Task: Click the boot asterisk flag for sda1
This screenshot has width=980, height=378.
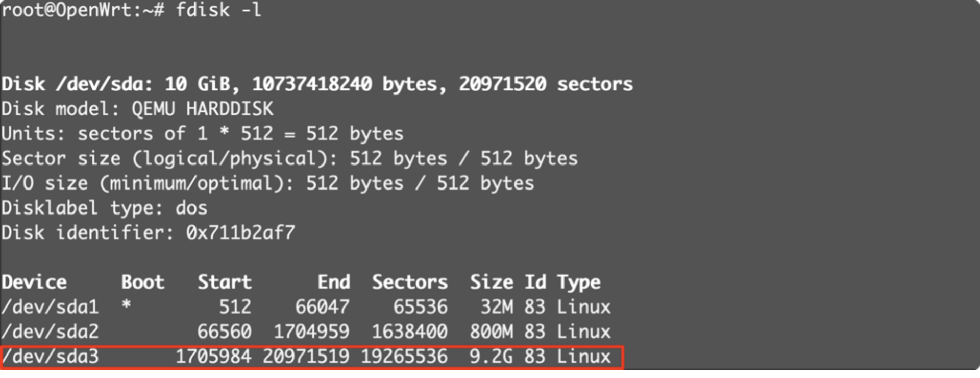Action: click(x=127, y=306)
